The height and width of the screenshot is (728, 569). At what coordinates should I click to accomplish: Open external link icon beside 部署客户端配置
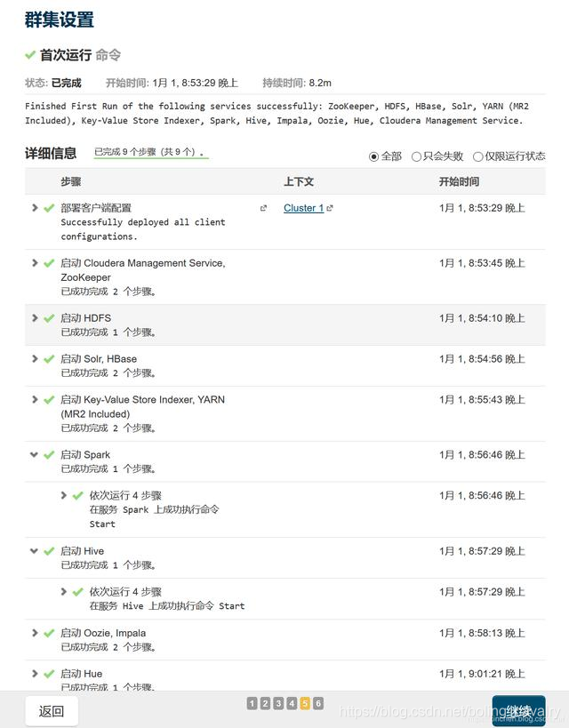click(263, 209)
